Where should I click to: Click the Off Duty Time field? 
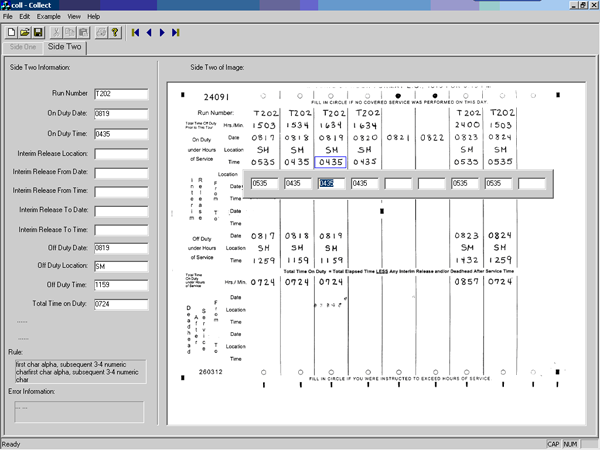(x=121, y=285)
